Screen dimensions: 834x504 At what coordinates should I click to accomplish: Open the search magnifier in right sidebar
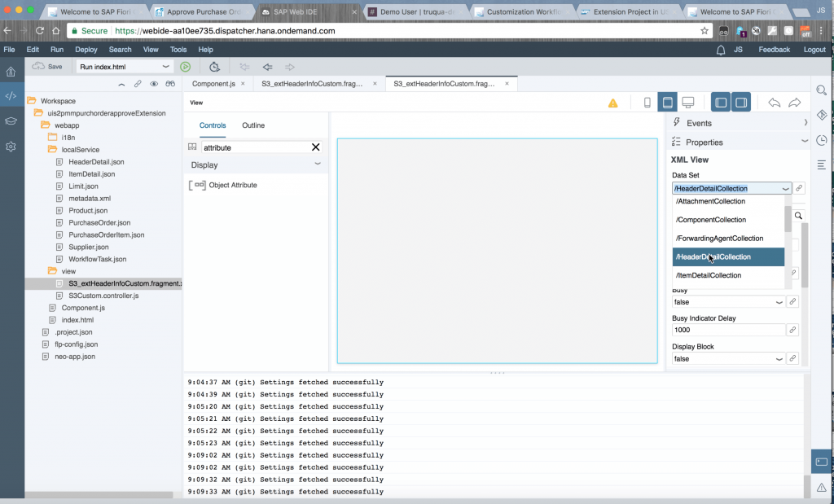click(x=822, y=90)
